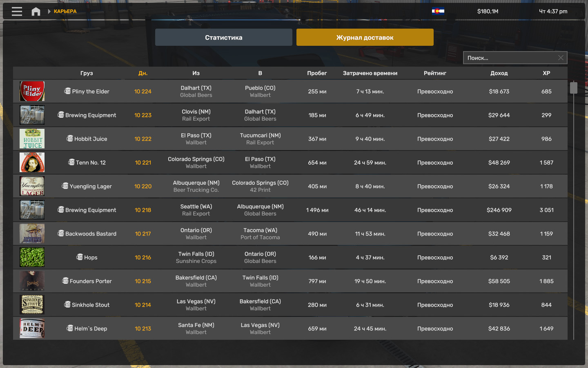Click the cargo icon beside Hops

(x=80, y=257)
